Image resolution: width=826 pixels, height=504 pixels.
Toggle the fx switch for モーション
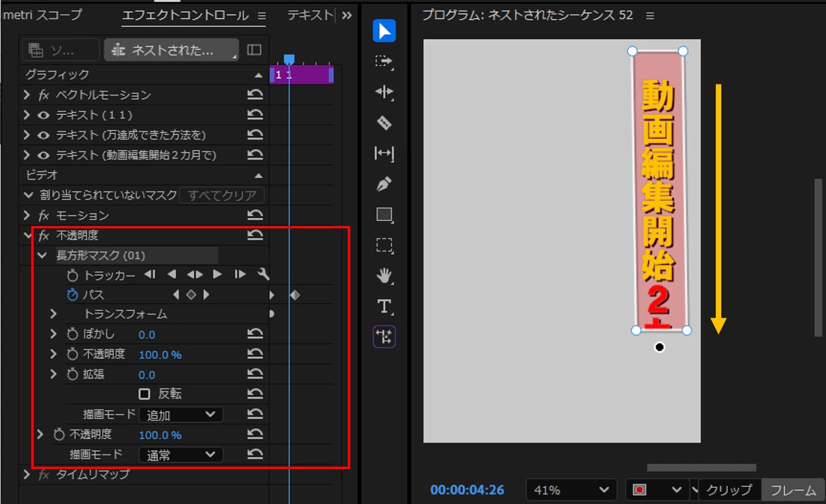[x=43, y=216]
